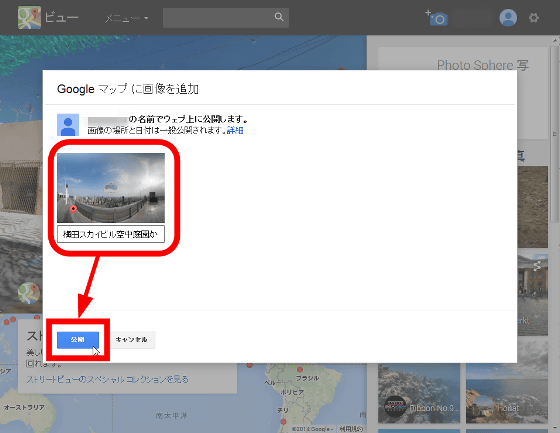Screen dimensions: 560x433
Task: Click the blue 公開 publish button
Action: (x=78, y=339)
